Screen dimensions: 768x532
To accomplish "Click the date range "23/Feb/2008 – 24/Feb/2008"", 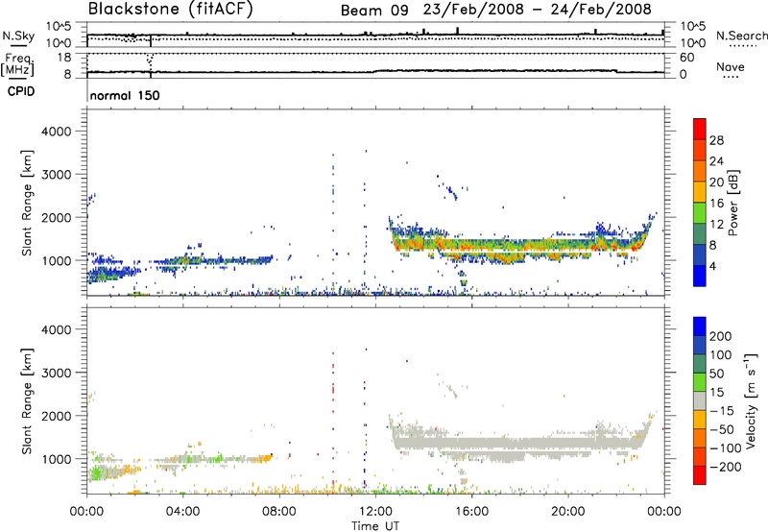I will point(538,10).
